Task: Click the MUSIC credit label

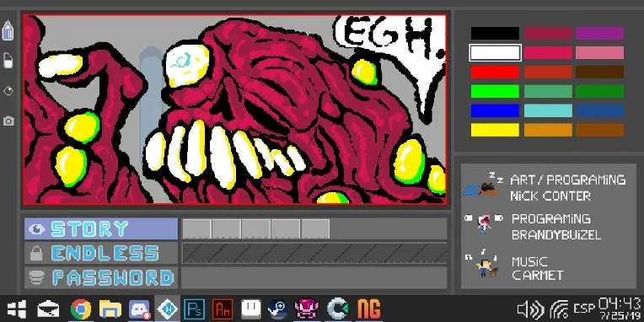Action: click(529, 261)
